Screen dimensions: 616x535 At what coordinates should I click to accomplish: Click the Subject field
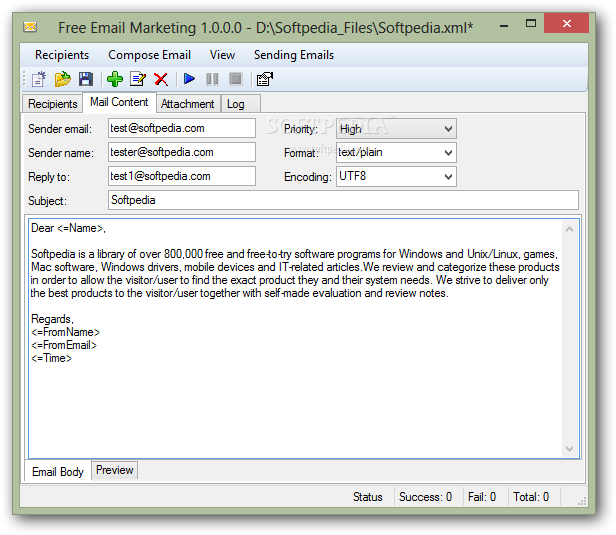[x=343, y=200]
